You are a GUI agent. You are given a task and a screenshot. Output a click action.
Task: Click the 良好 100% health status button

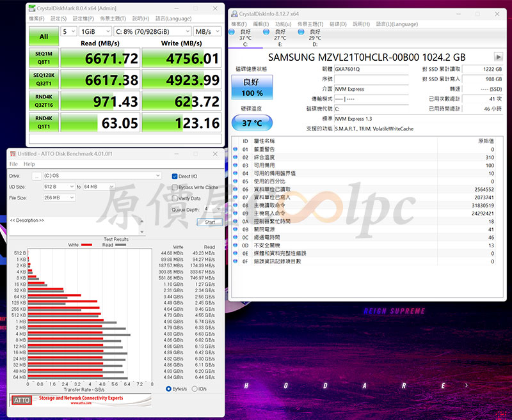[252, 88]
